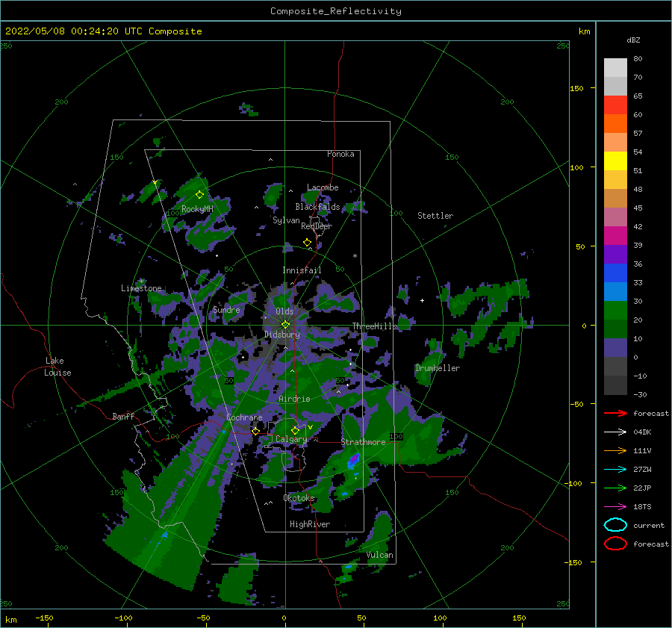Click the 150 tick label on right axis

click(x=576, y=88)
